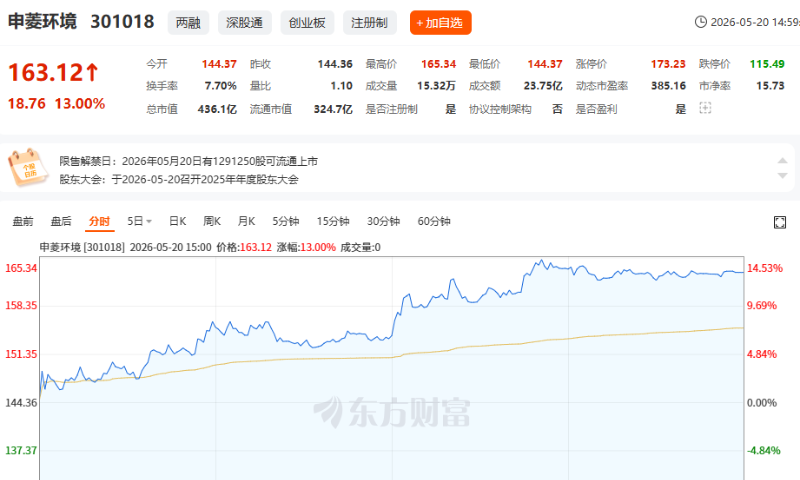This screenshot has height=480, width=800.
Task: Click the 动态市盈率 value 385.16
Action: pos(668,86)
